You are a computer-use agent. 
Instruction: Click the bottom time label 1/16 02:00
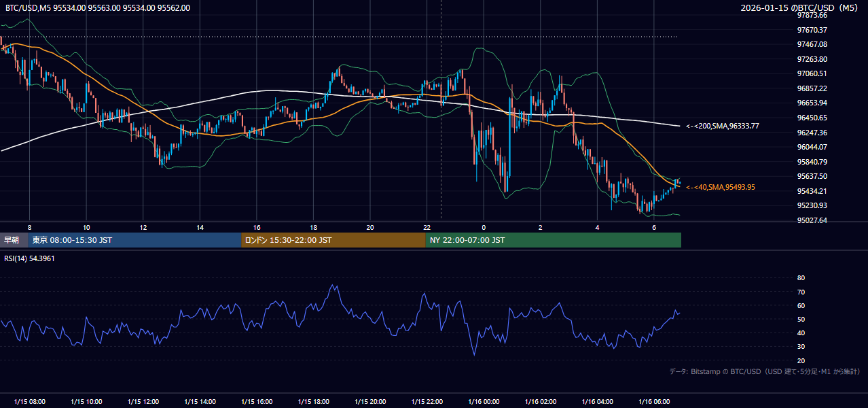pyautogui.click(x=541, y=402)
